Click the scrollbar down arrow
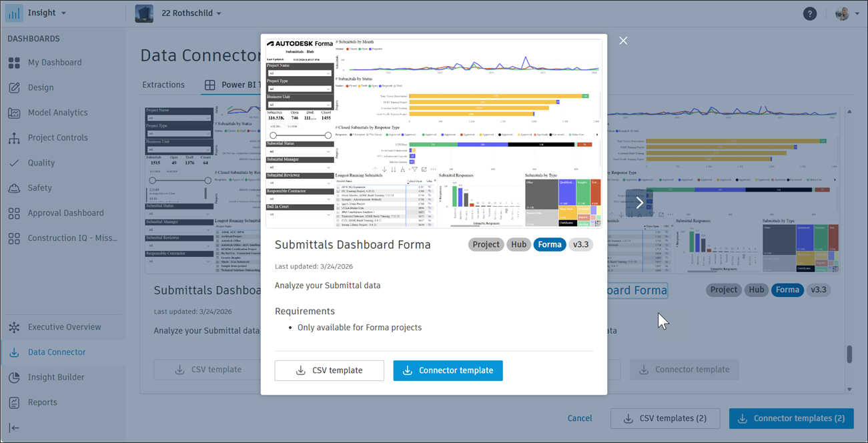 [849, 390]
